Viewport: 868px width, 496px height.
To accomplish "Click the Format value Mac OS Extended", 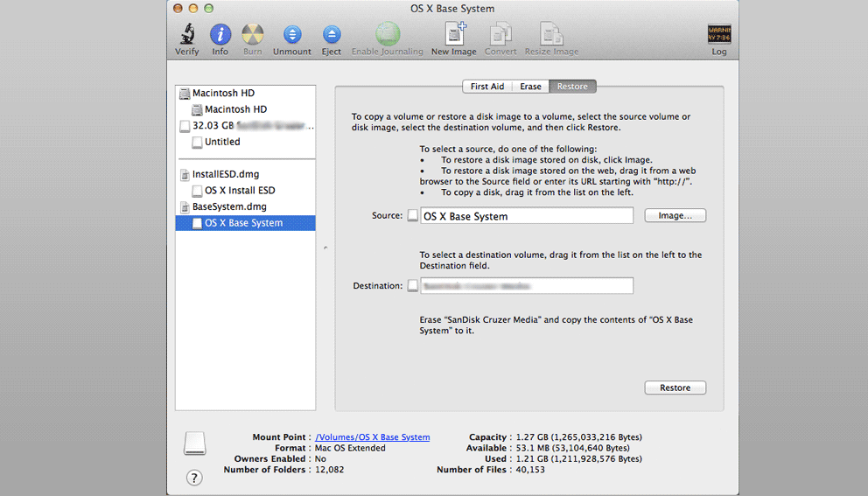I will pyautogui.click(x=350, y=448).
